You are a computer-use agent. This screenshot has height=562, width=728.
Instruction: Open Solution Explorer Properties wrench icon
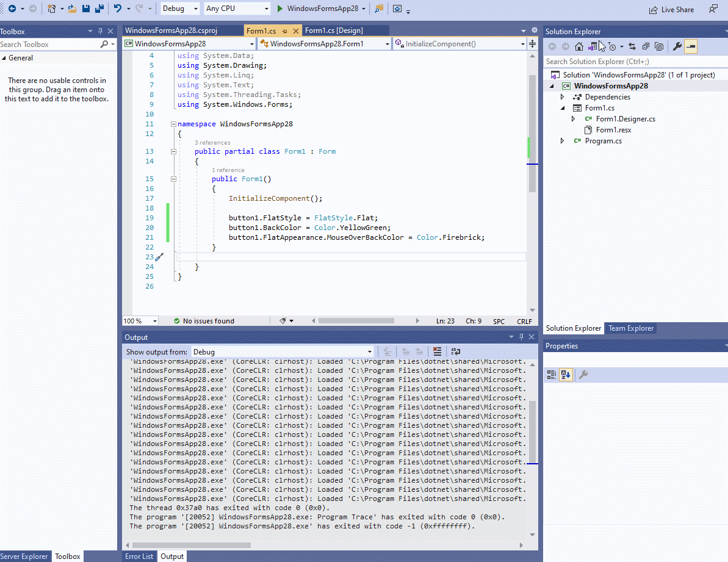(x=677, y=46)
